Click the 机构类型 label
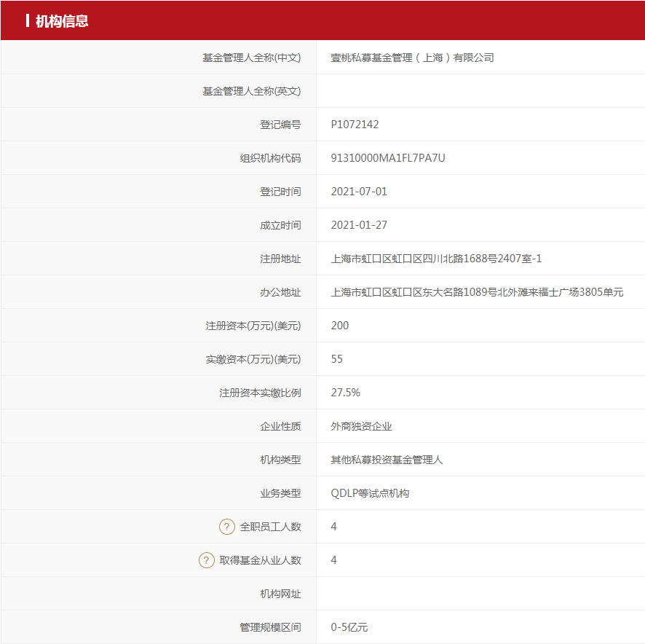This screenshot has height=644, width=645. [280, 460]
